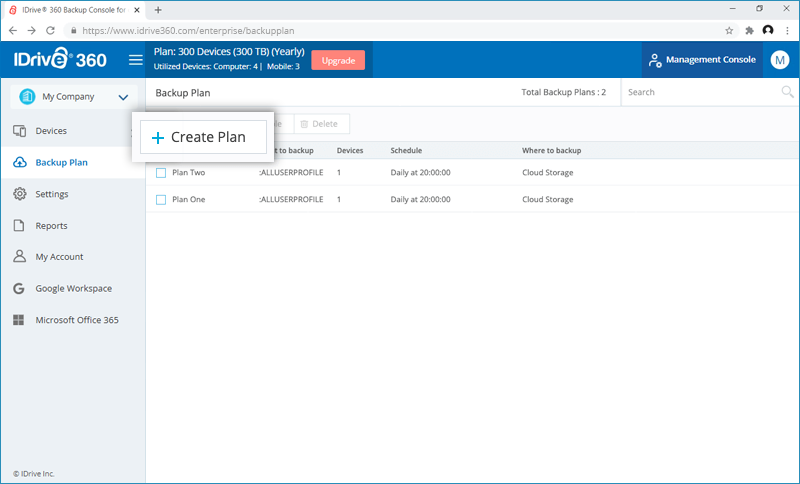Image resolution: width=800 pixels, height=484 pixels.
Task: Click the Reports document icon
Action: tap(19, 225)
